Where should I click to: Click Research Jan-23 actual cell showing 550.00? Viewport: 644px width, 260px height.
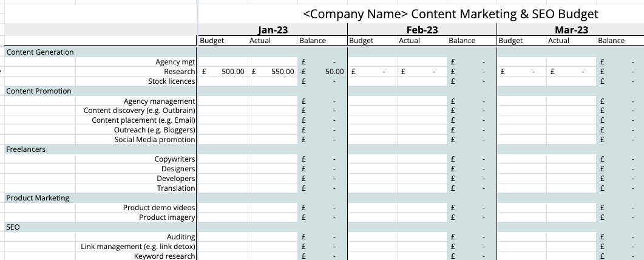click(x=273, y=72)
